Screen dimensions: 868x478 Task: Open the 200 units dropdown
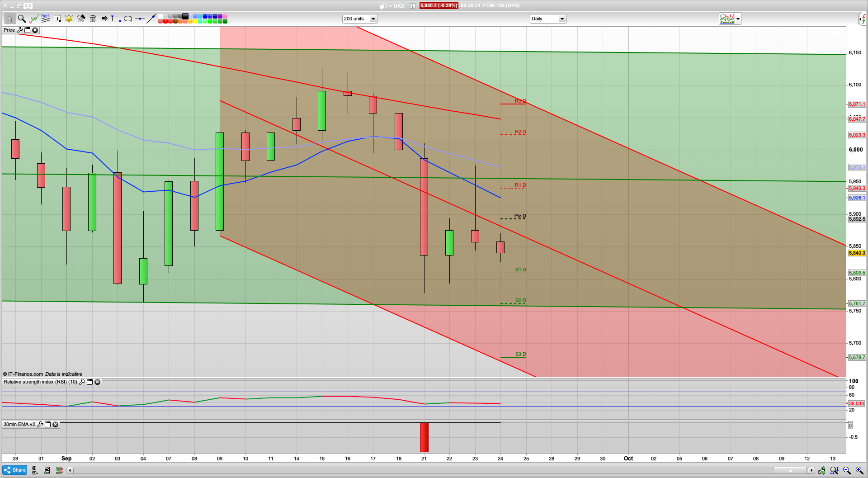tap(373, 19)
